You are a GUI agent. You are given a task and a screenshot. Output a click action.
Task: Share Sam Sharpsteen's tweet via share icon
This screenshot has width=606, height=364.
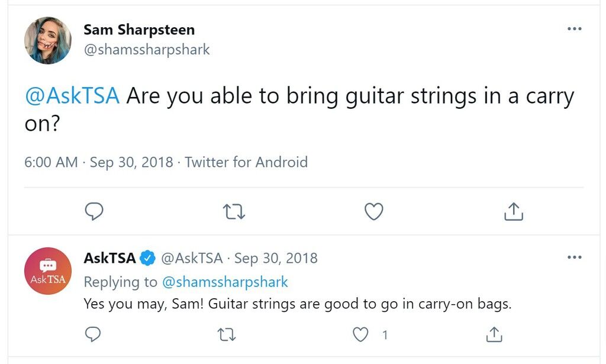(514, 211)
